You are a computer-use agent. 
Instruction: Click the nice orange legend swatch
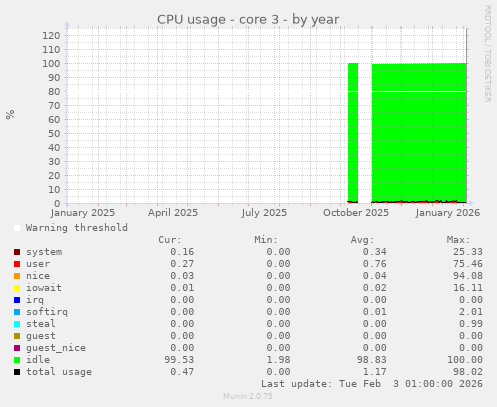[17, 276]
